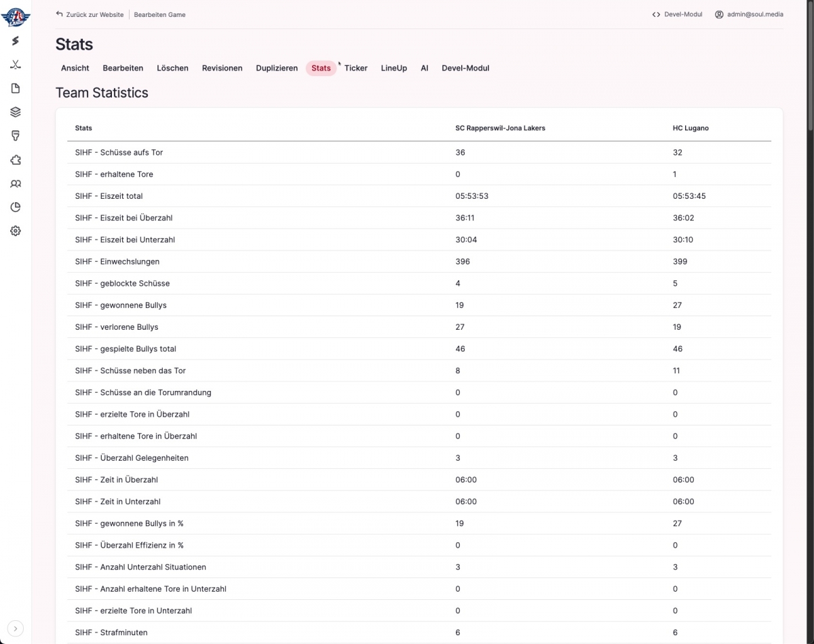Open the page document sidebar icon

click(16, 88)
